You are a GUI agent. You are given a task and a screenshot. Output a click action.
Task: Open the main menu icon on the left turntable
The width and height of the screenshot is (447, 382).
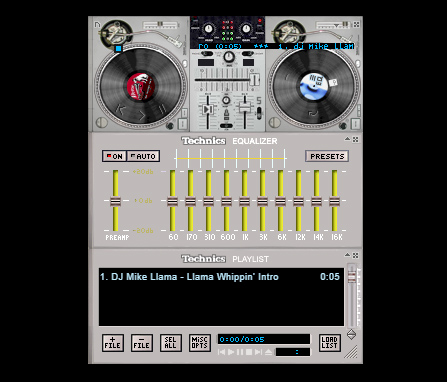(97, 25)
